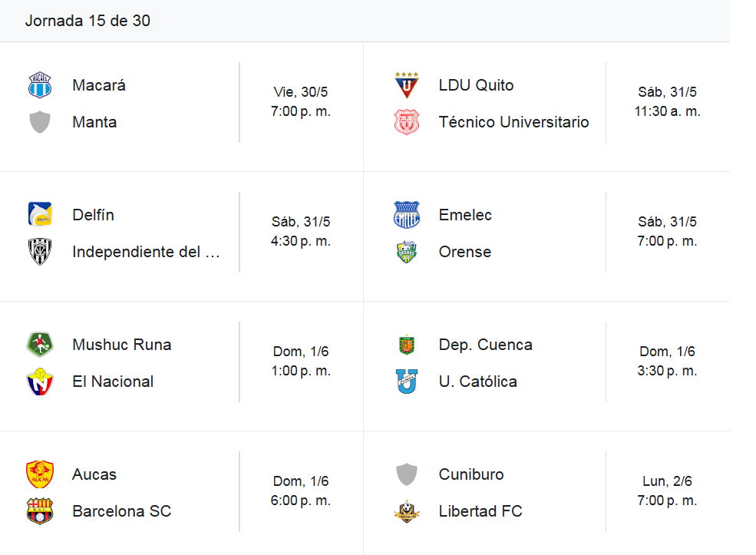Click the Orense team badge
The height and width of the screenshot is (555, 756).
point(407,252)
